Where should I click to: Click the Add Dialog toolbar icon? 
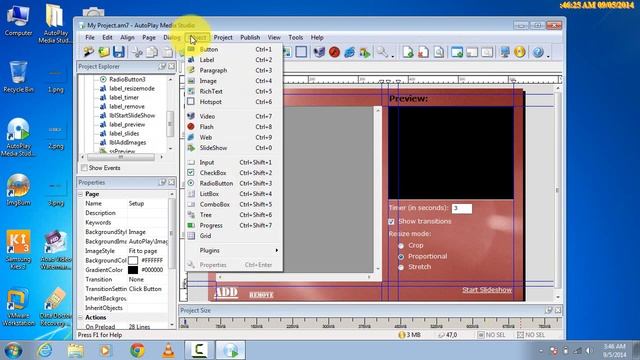click(457, 52)
